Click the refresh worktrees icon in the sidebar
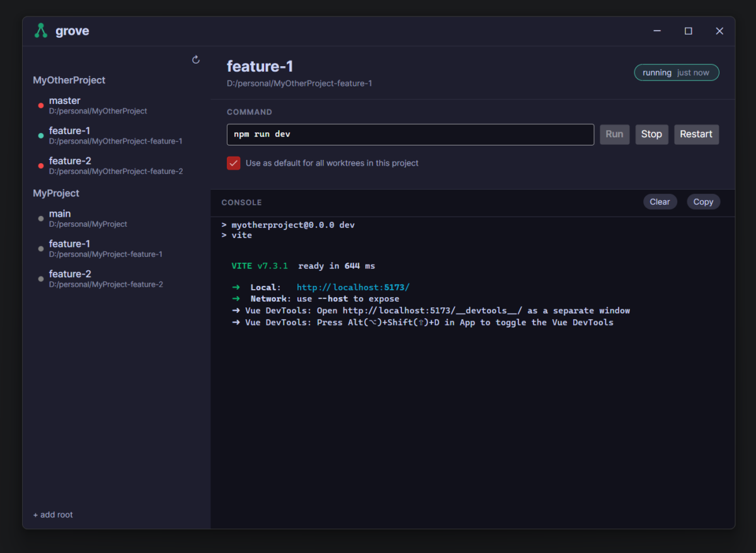Screen dimensions: 756x553 [196, 59]
